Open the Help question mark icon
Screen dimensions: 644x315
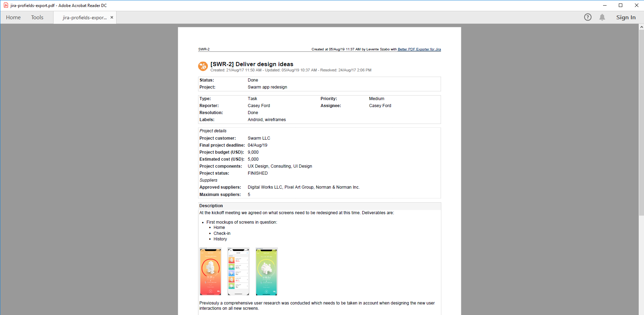point(588,17)
